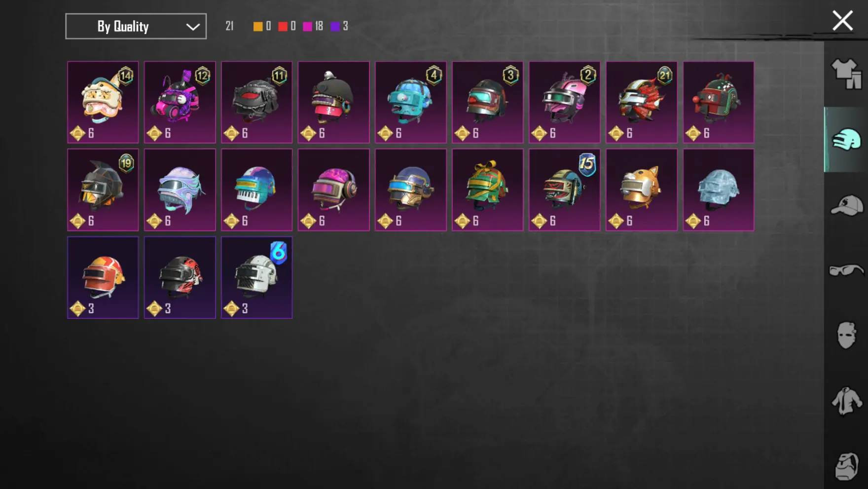Filter by orange quality swatch
This screenshot has height=489, width=868.
click(258, 26)
